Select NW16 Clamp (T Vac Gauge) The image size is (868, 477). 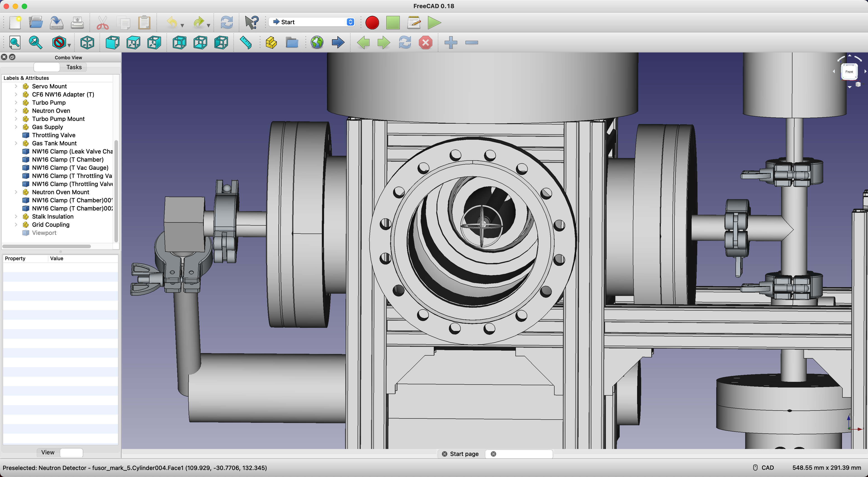pos(70,168)
